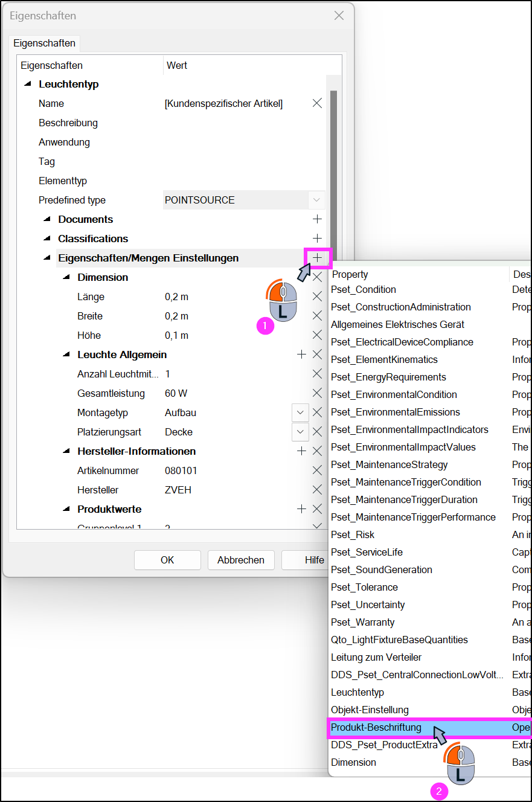Remove the Hersteller-Informationen group with X
Image resolution: width=532 pixels, height=802 pixels.
pos(317,451)
